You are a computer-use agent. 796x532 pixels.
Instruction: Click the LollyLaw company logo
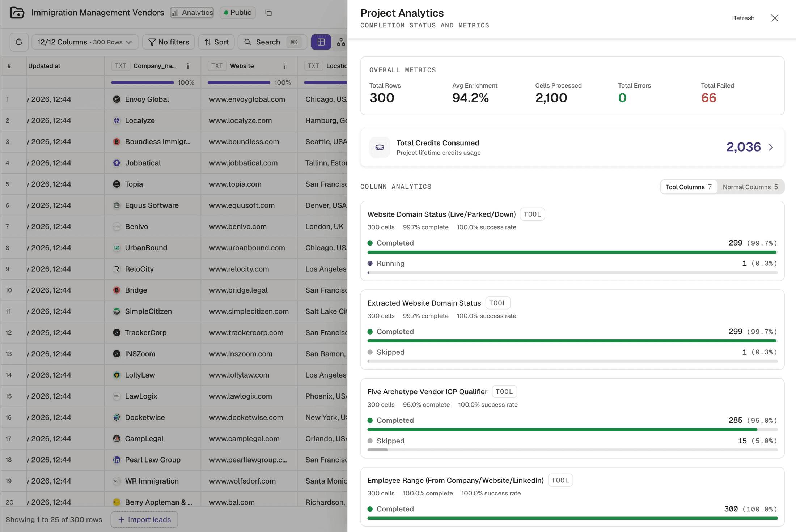pos(117,375)
